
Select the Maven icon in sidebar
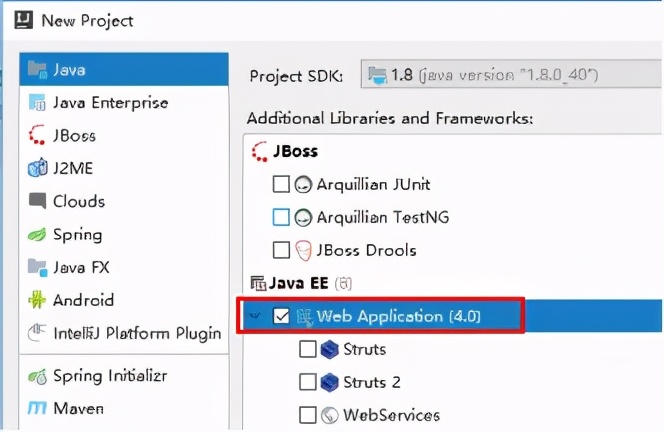tap(38, 409)
